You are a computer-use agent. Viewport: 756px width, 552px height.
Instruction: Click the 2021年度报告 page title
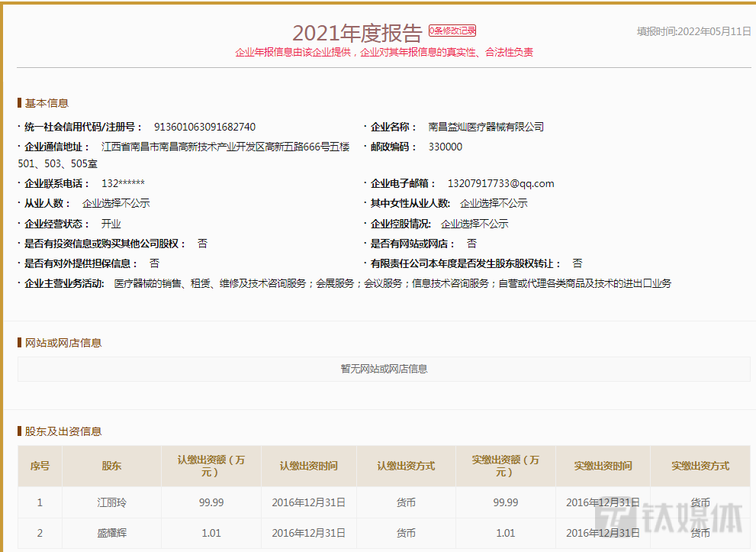click(357, 33)
